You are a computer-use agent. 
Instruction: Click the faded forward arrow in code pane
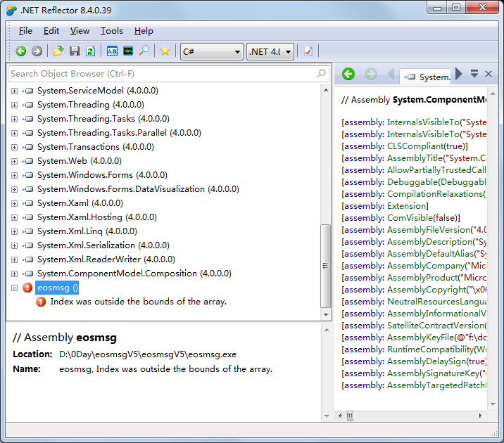[x=371, y=74]
